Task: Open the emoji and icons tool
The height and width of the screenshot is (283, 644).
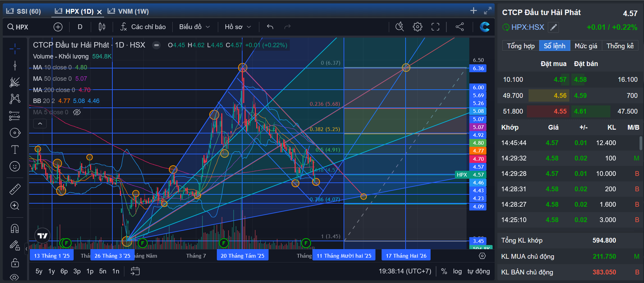Action: click(15, 166)
